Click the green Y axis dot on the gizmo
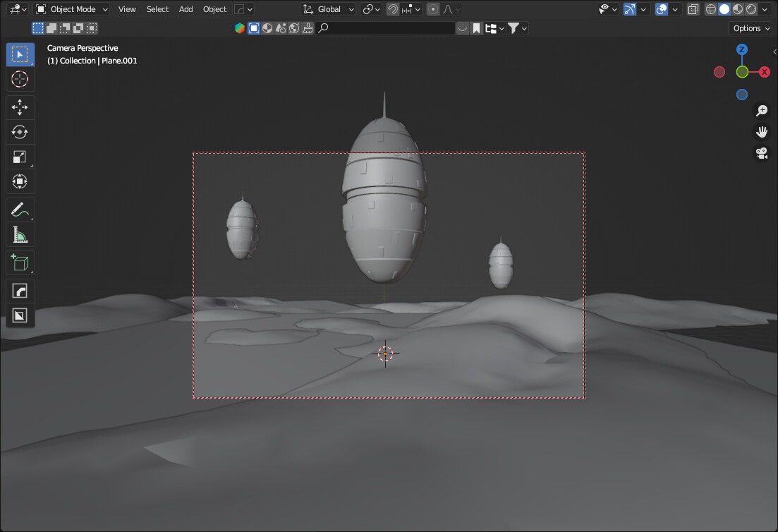 (742, 72)
